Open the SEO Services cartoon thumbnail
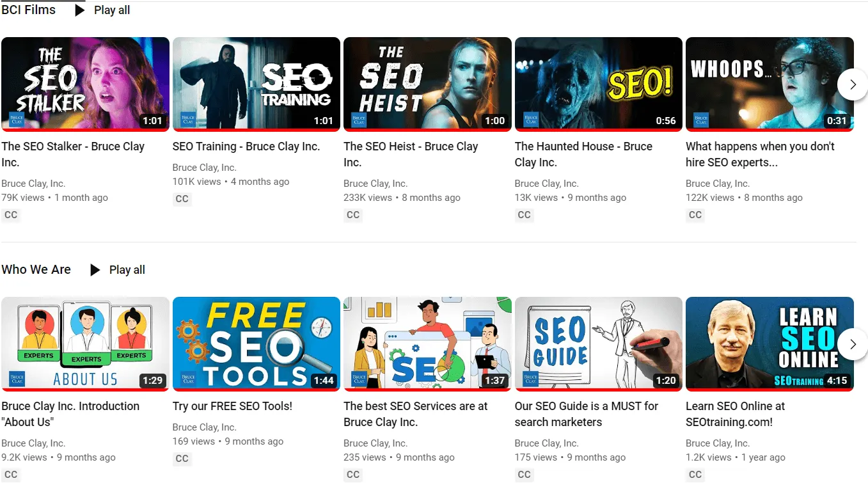 427,344
